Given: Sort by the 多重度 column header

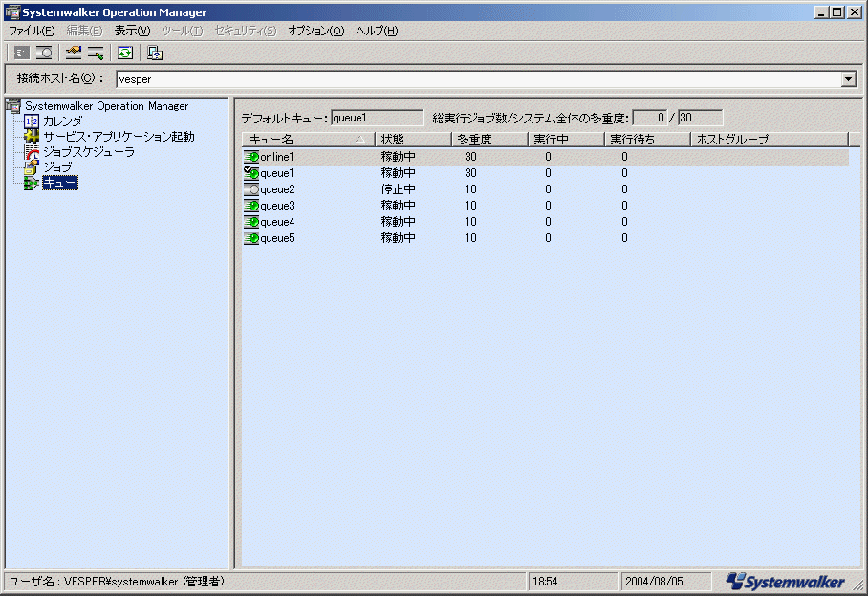Looking at the screenshot, I should click(489, 140).
